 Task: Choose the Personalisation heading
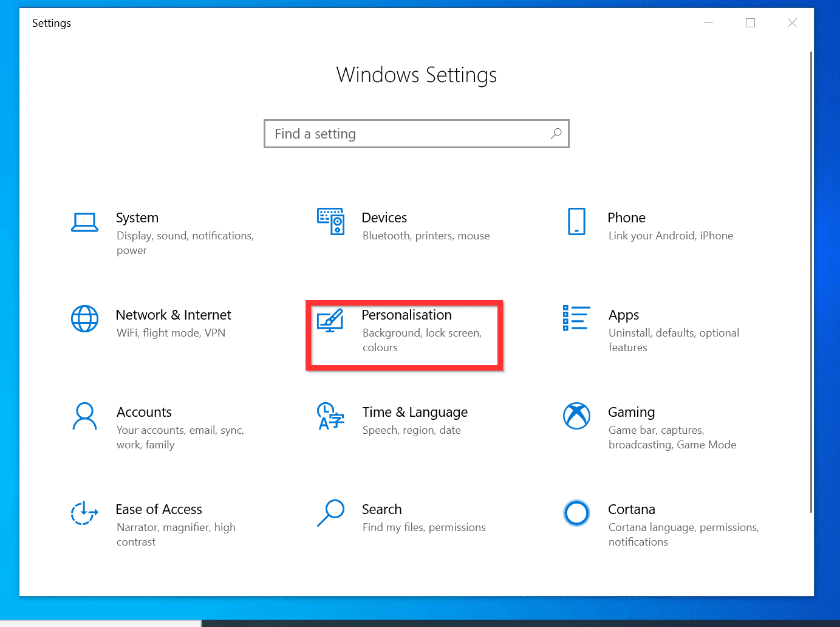(407, 315)
